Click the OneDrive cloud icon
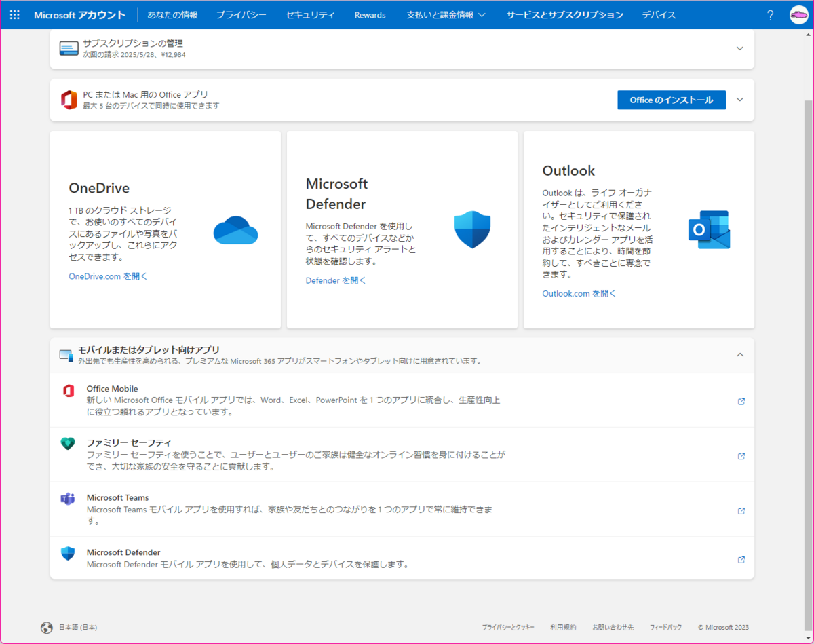The width and height of the screenshot is (814, 644). (x=235, y=231)
